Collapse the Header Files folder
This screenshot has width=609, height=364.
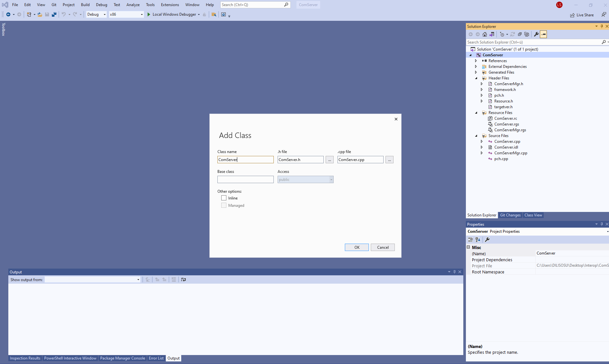click(x=476, y=78)
